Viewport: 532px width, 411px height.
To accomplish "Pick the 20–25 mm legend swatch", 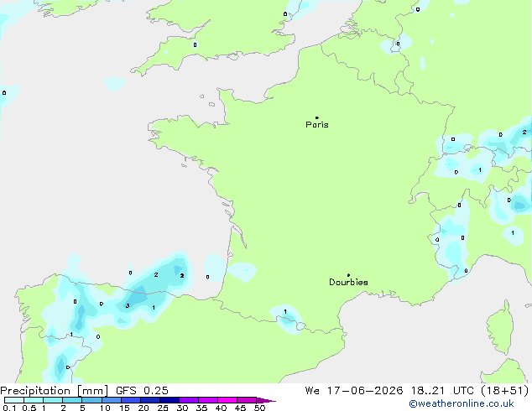I will coord(150,400).
